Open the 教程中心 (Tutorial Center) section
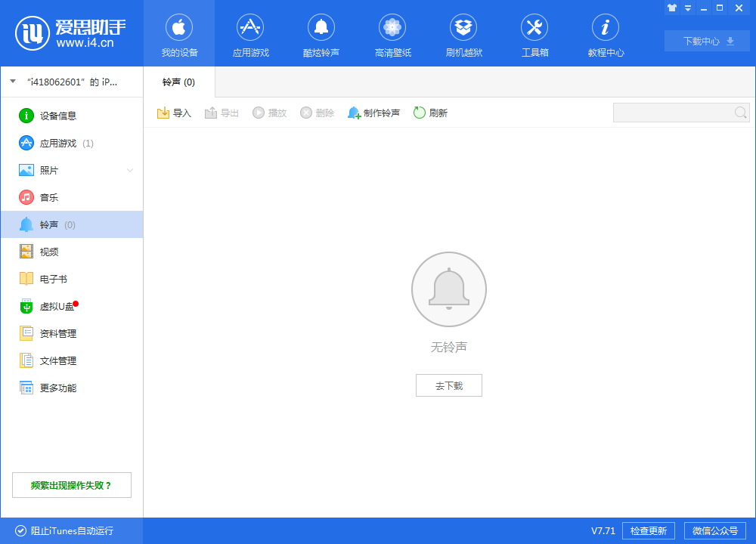 pyautogui.click(x=606, y=34)
